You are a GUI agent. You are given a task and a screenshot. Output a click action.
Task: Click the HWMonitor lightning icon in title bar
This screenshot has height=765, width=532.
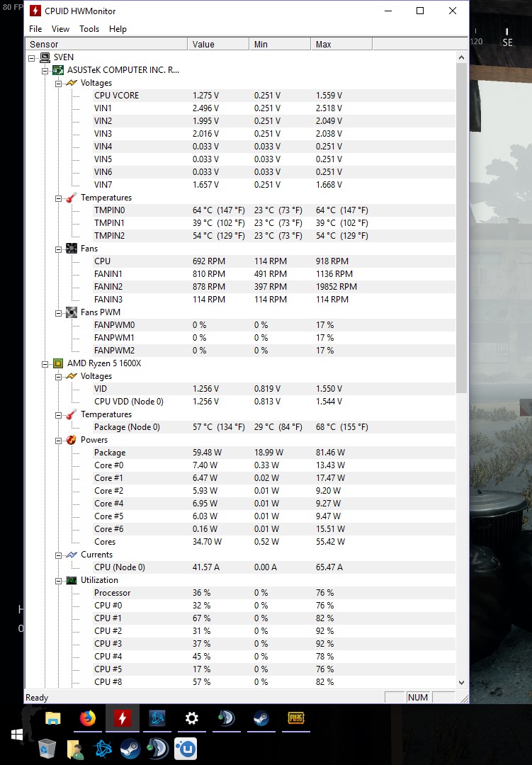[35, 11]
